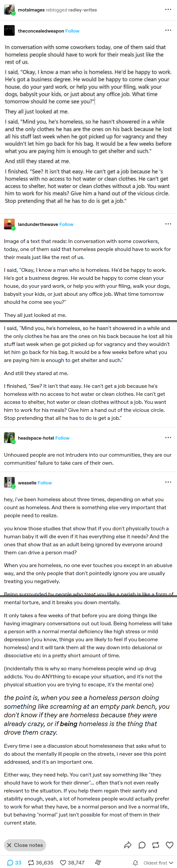Show the 33 replies

(14, 863)
